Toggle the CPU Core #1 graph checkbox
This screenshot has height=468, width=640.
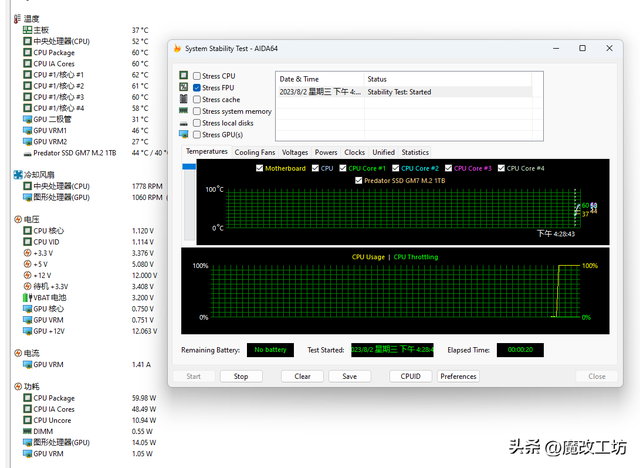(x=343, y=168)
